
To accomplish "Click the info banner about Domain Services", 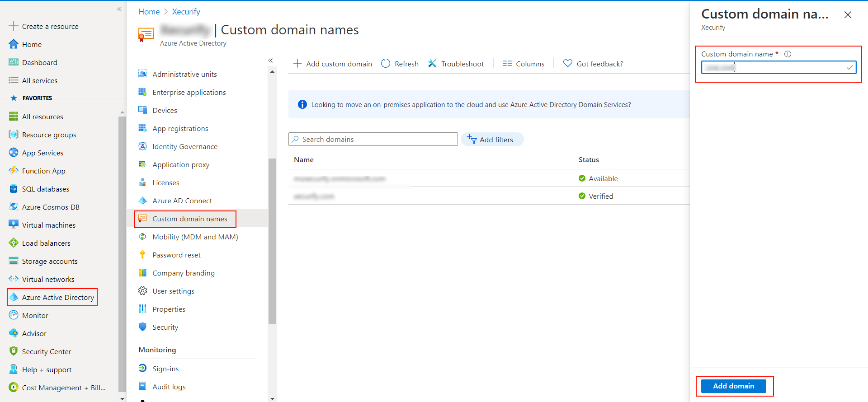I will tap(489, 104).
